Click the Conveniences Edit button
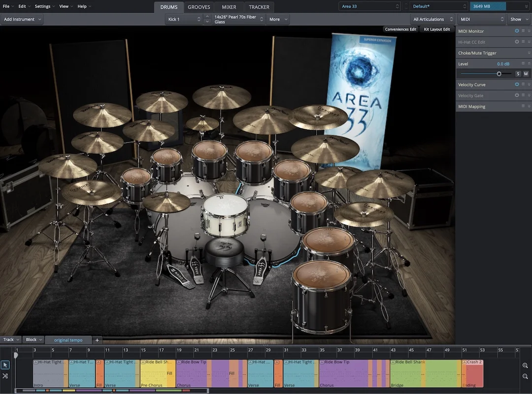 [400, 29]
